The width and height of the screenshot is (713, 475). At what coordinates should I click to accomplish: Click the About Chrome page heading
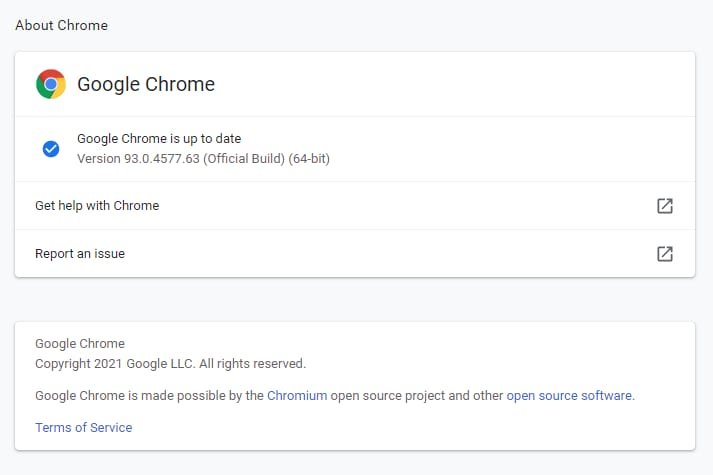coord(62,25)
